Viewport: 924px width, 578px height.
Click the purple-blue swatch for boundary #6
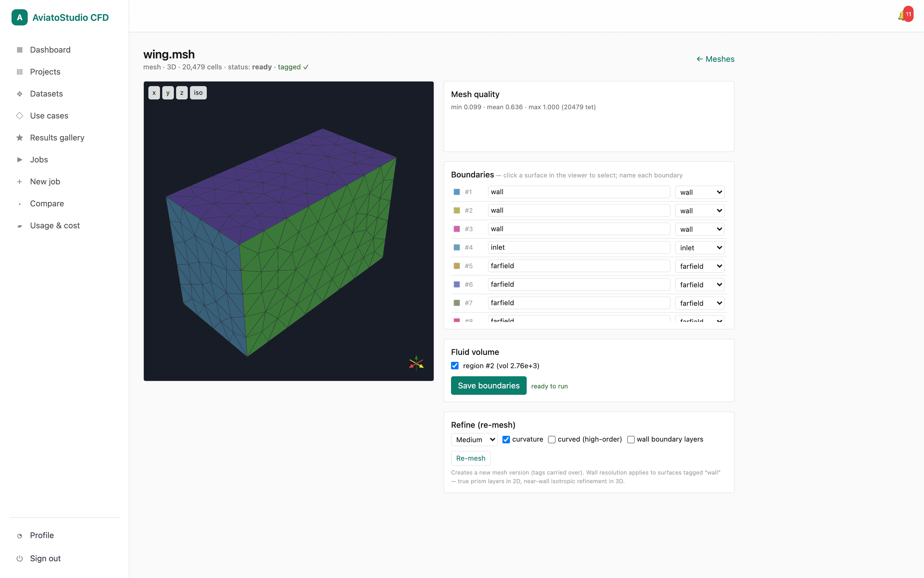(457, 284)
